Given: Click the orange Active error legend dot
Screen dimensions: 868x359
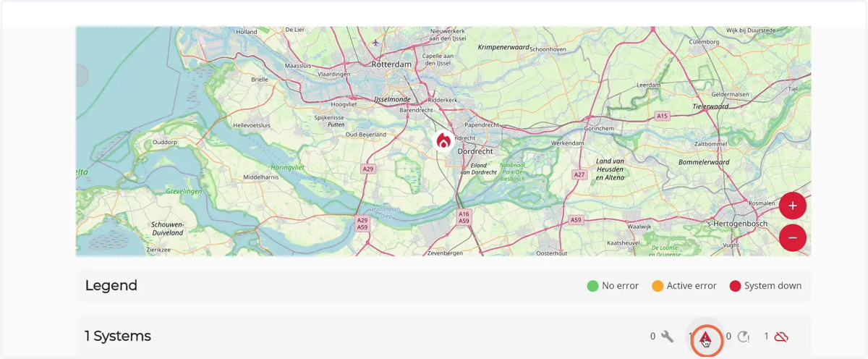Looking at the screenshot, I should [658, 286].
